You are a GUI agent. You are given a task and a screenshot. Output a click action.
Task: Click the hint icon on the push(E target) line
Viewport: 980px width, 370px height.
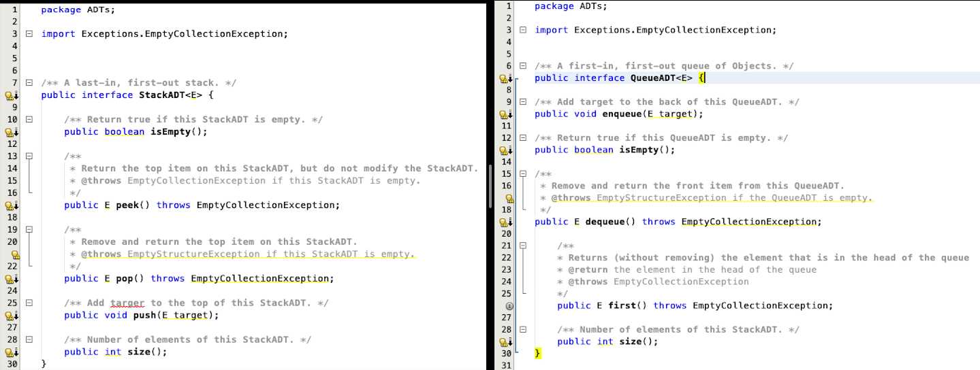[12, 316]
